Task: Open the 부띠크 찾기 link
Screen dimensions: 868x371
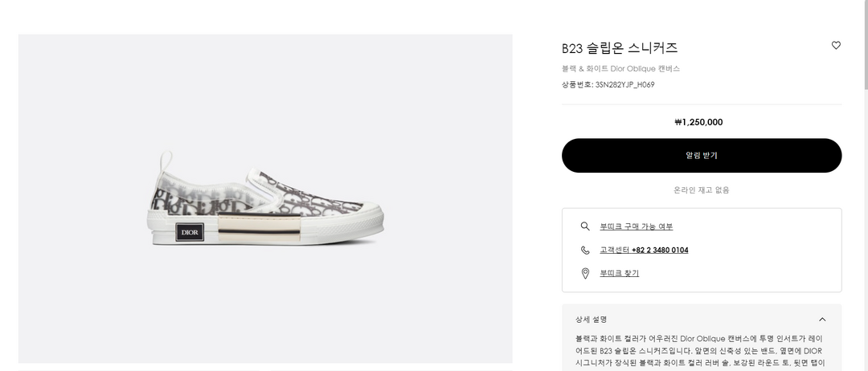Action: pos(619,273)
